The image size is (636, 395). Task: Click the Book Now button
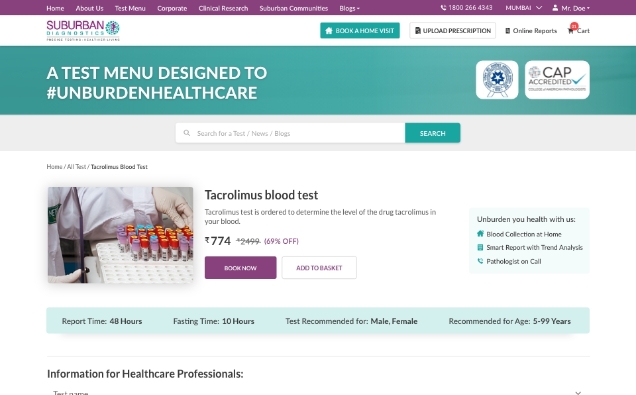[x=241, y=268]
